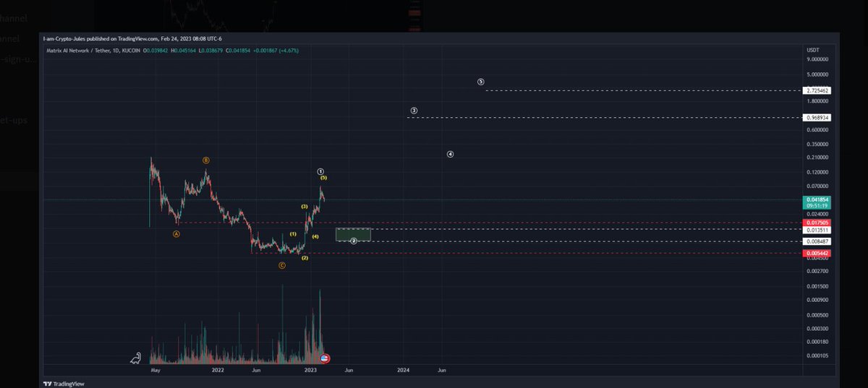Select the orange circled C wave label
868x388 pixels.
(x=282, y=265)
